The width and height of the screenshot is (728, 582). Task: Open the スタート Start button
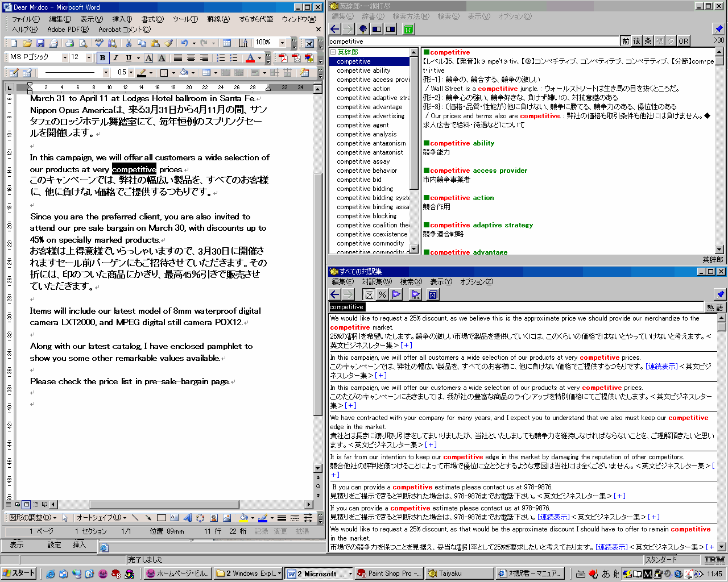tap(19, 573)
